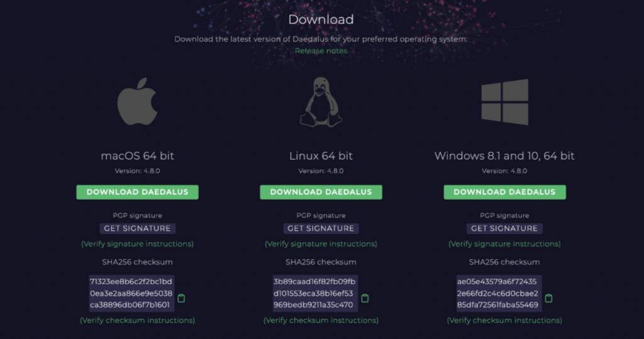Get the PGP signature for macOS

[x=137, y=228]
